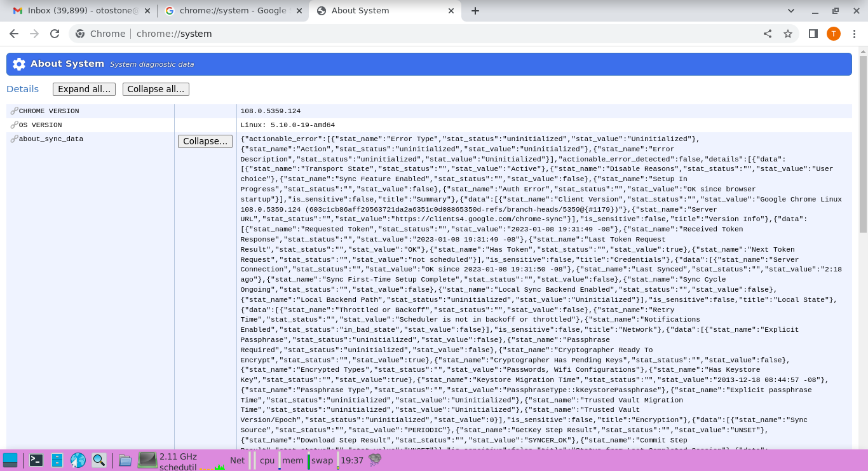
Task: Click the Details label
Action: click(x=22, y=89)
